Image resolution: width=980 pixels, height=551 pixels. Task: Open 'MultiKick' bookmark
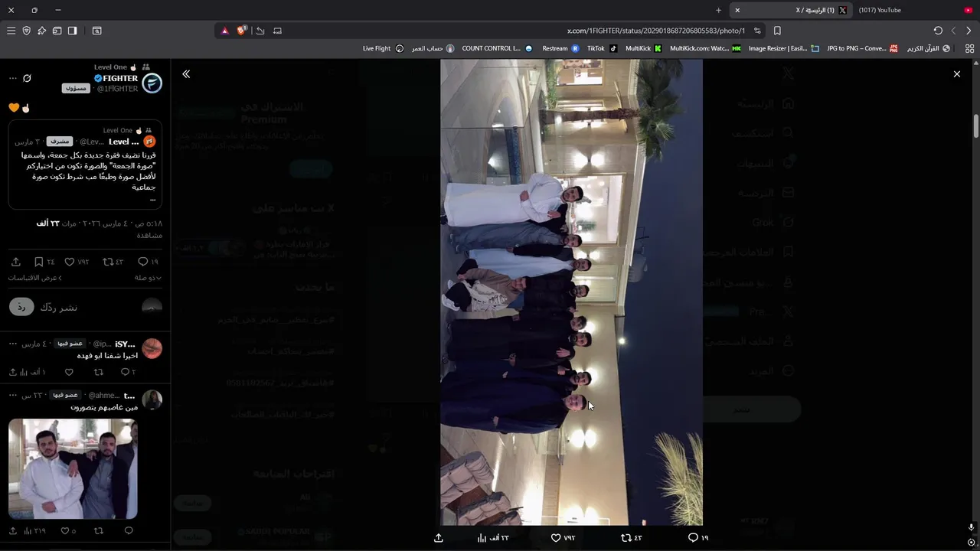643,48
